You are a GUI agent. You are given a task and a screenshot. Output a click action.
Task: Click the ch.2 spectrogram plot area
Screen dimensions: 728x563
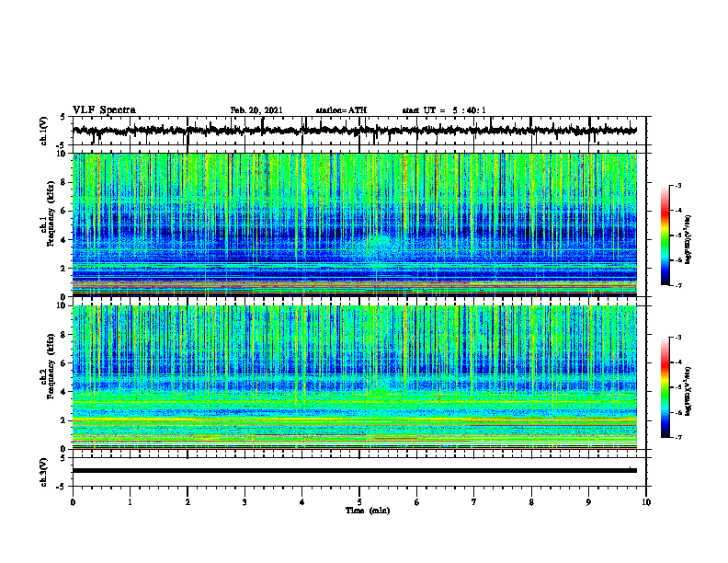(355, 377)
